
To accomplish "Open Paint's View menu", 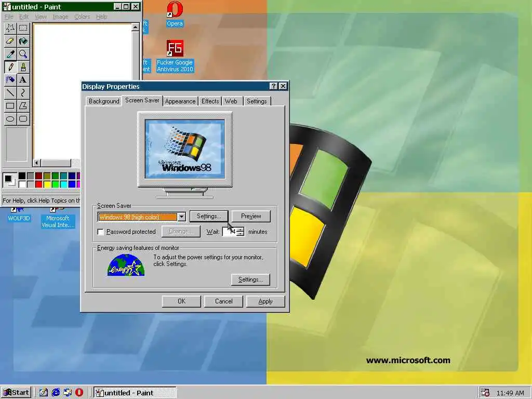I will click(41, 17).
